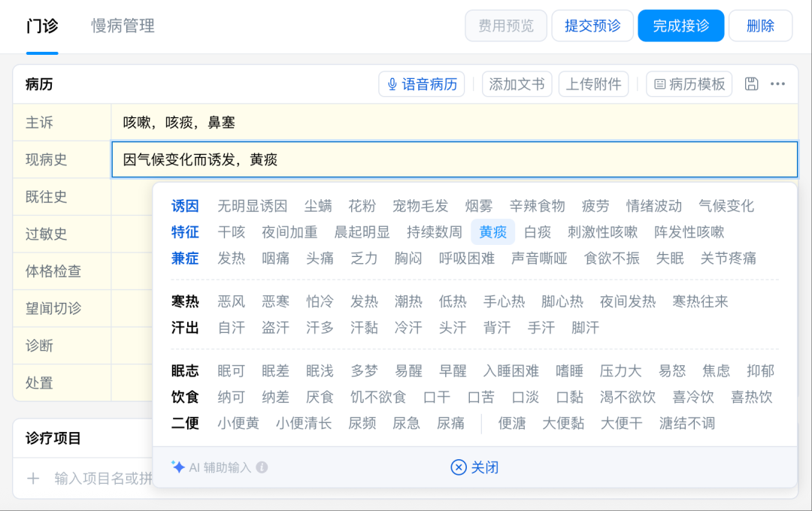Click the AI 辅助输入 sparkle icon

[x=178, y=467]
